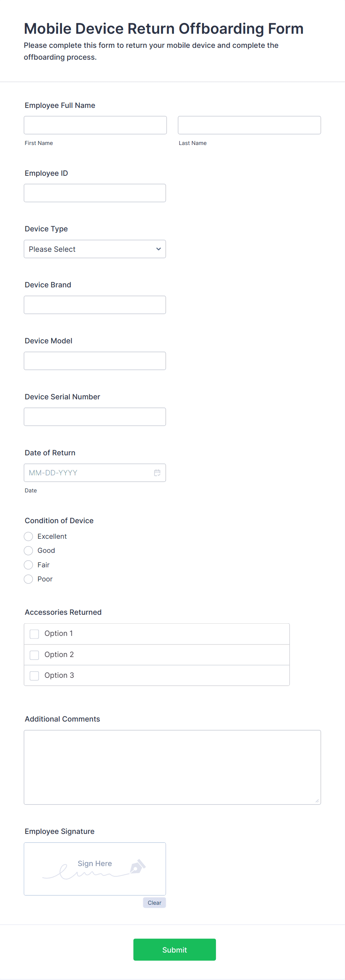Tick the Option 2 accessory checkbox

coord(34,655)
